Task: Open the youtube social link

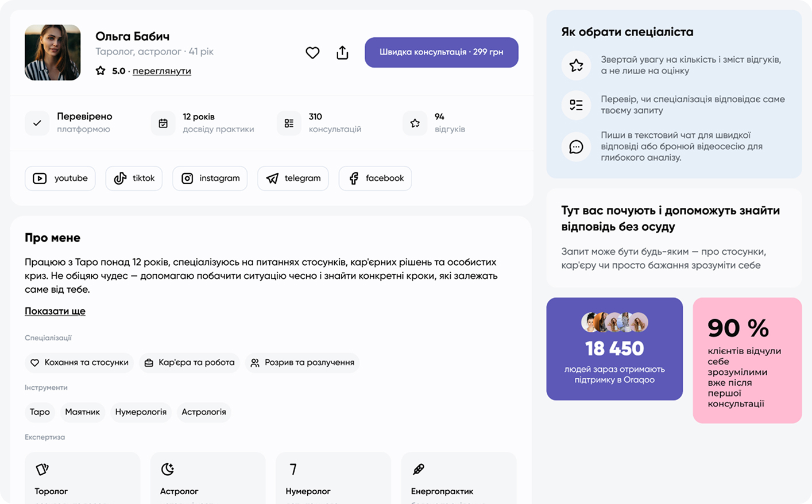Action: [60, 179]
